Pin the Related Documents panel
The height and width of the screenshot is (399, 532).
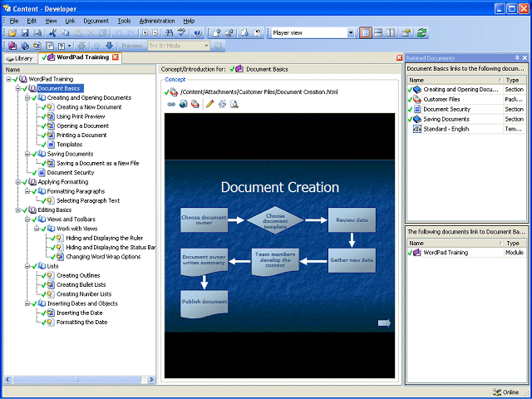coord(516,57)
